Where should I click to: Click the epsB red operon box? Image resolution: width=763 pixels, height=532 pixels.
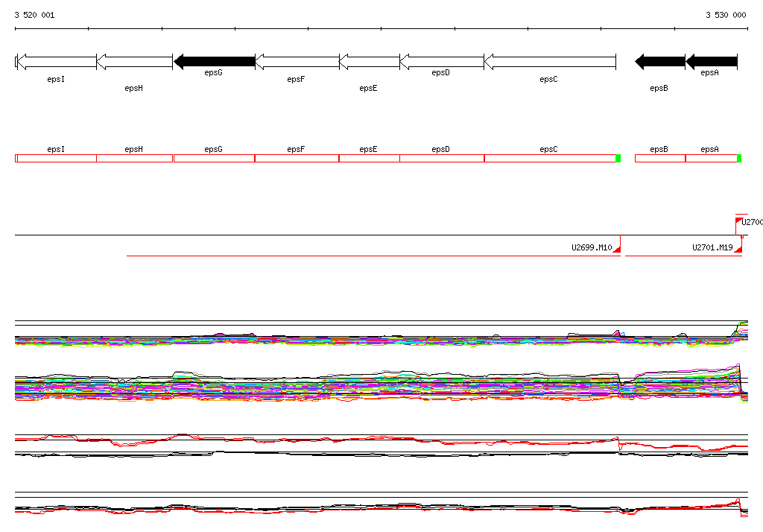(660, 158)
